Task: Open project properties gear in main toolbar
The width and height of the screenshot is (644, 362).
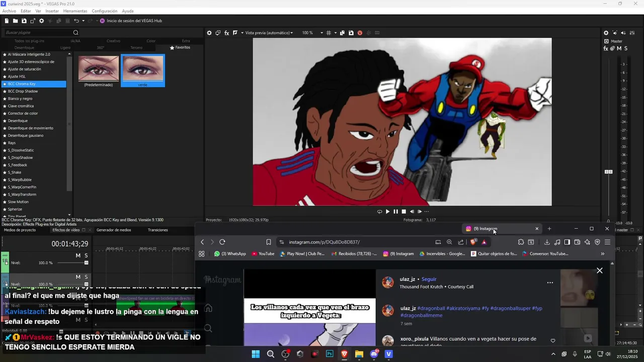Action: (42, 21)
